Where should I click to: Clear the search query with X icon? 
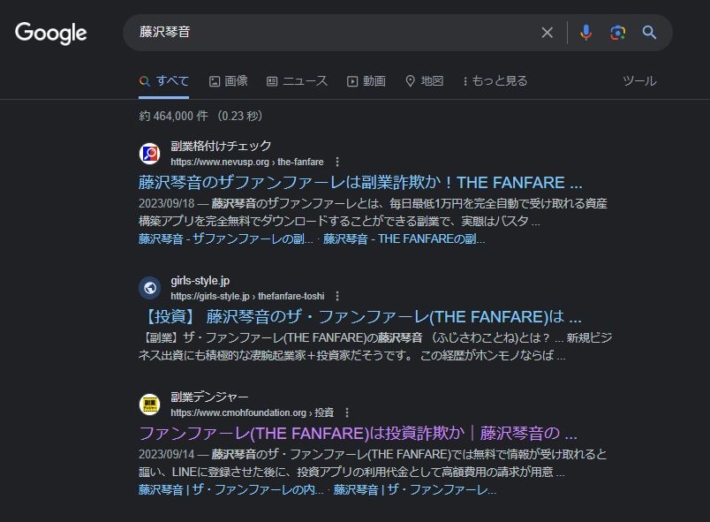[547, 33]
